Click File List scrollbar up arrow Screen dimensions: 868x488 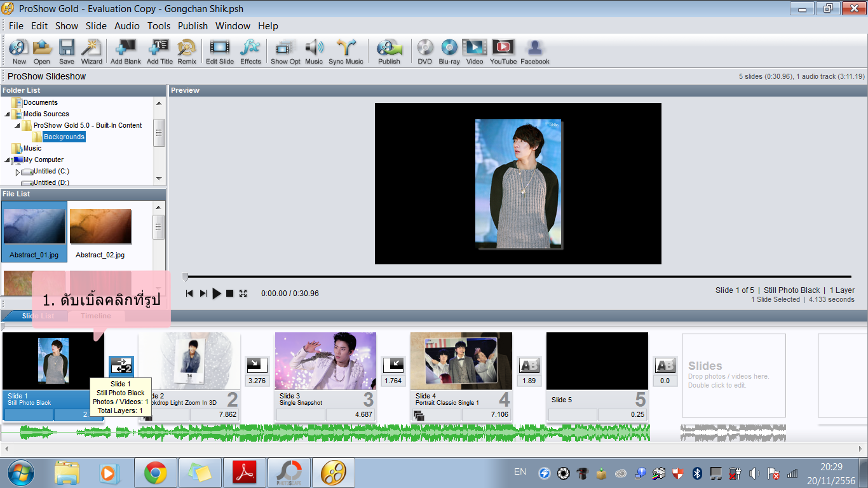(x=159, y=208)
